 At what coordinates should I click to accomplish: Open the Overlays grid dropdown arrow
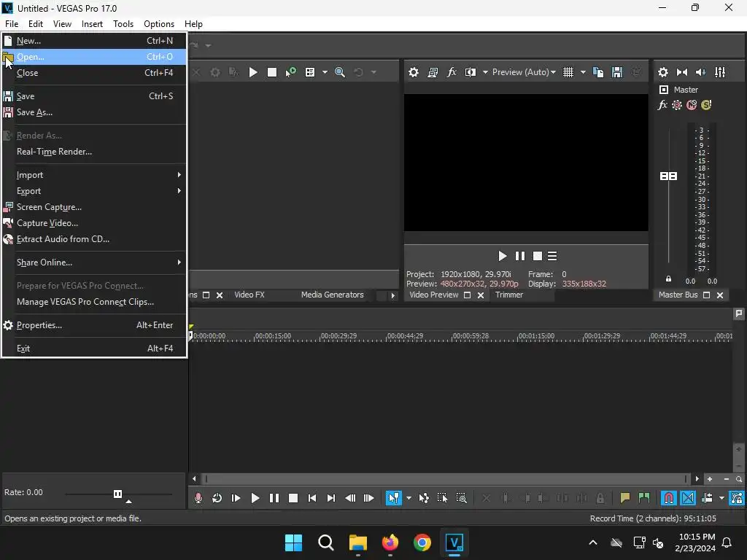pos(583,72)
